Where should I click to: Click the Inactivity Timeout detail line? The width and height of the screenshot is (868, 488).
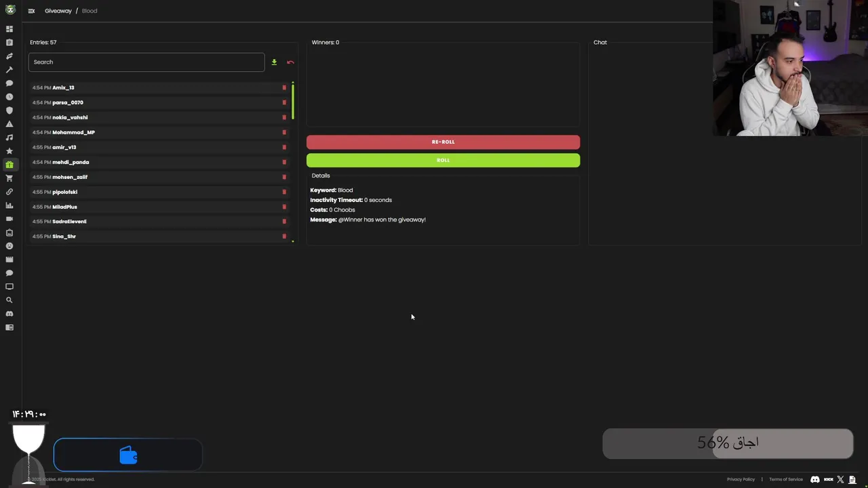(x=351, y=200)
